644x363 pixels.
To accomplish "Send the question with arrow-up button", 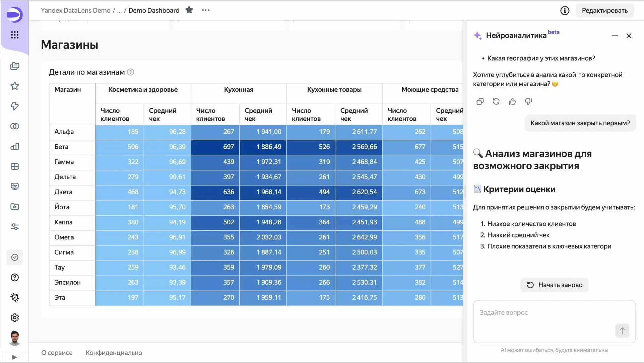I will pos(622,331).
